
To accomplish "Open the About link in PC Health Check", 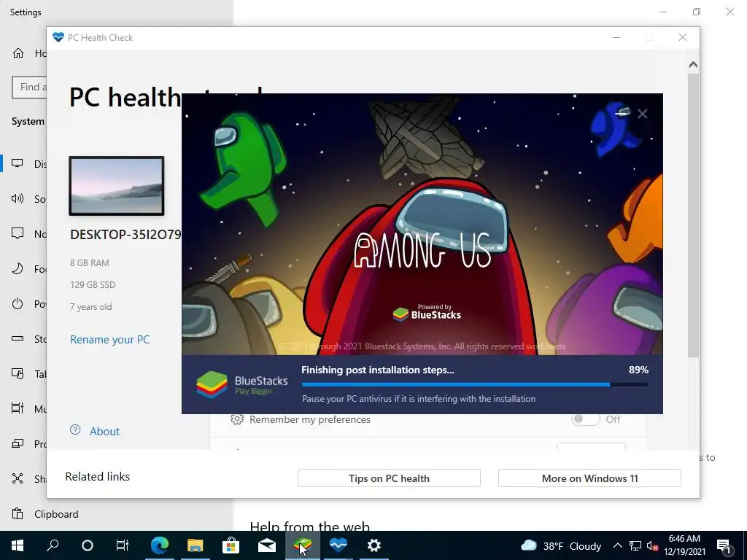I will pyautogui.click(x=105, y=432).
